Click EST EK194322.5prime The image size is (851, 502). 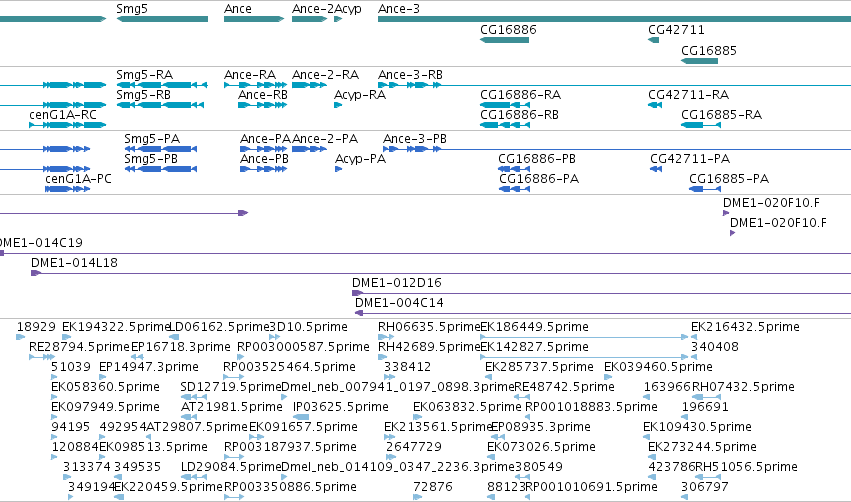coord(117,327)
